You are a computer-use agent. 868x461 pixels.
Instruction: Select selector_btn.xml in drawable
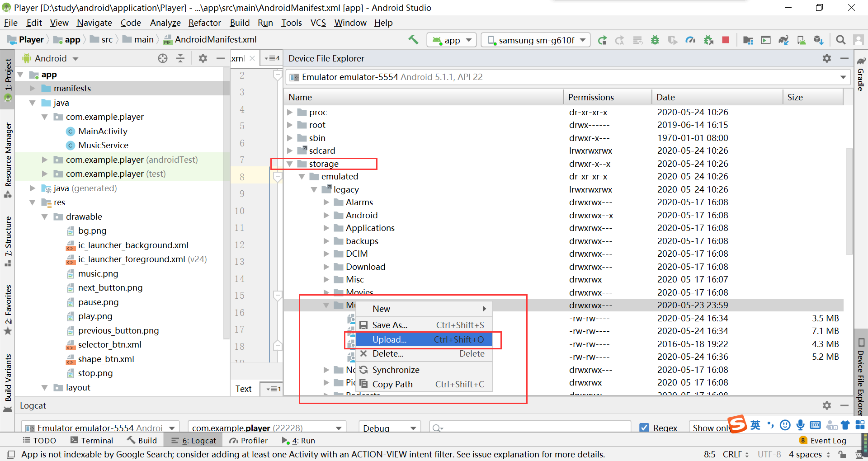pos(110,344)
